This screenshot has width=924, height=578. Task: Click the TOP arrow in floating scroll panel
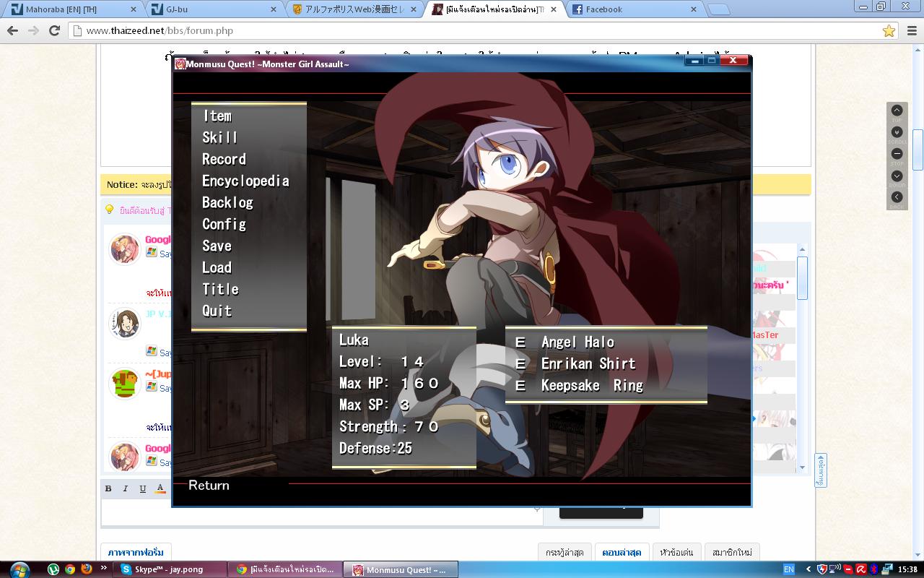[897, 111]
